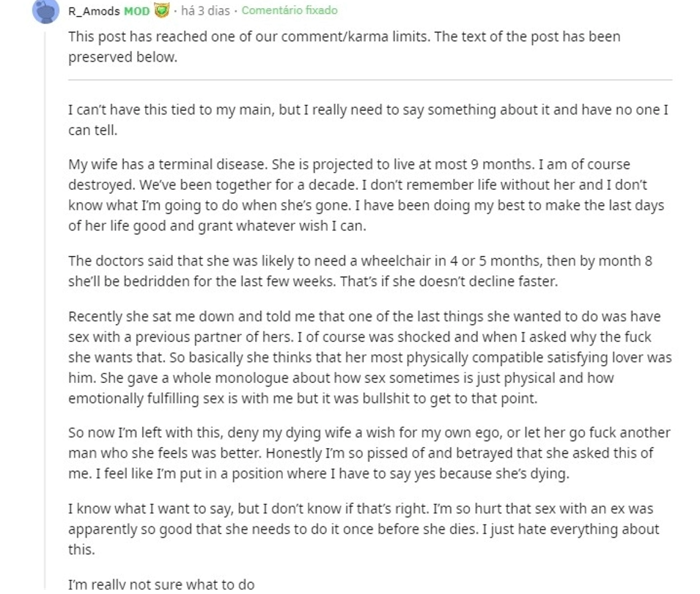Click the green MOD label
This screenshot has height=594, width=700.
[x=136, y=11]
